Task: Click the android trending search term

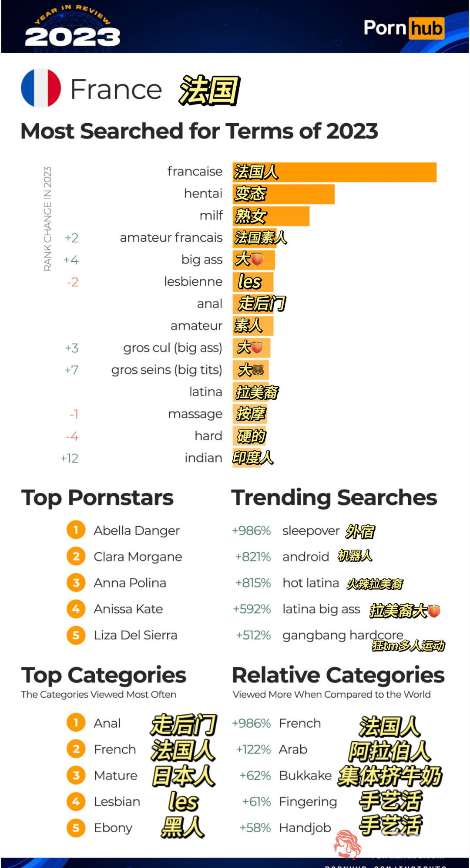Action: (x=305, y=557)
